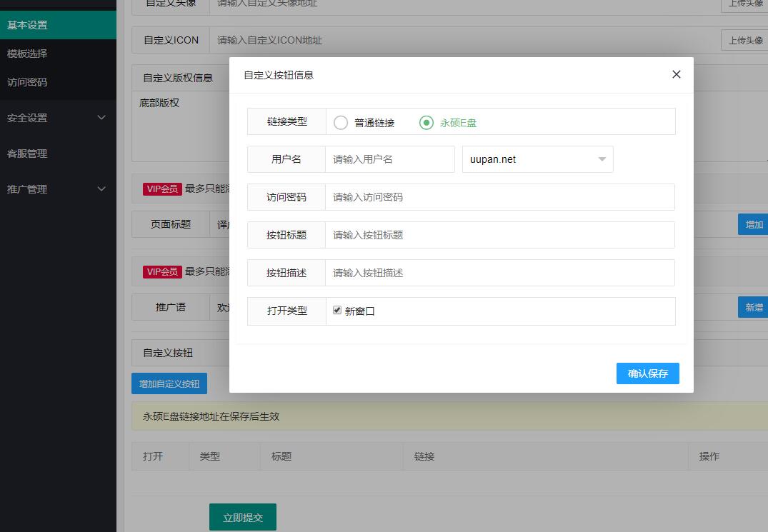Expand the 安全设置 sidebar menu
Screen dimensions: 768x532
[57, 118]
